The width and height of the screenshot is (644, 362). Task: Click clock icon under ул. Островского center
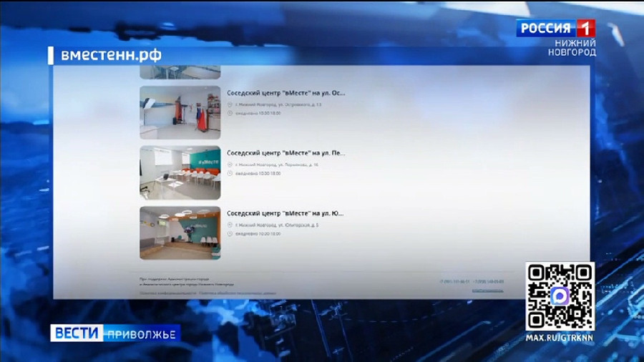tap(230, 113)
